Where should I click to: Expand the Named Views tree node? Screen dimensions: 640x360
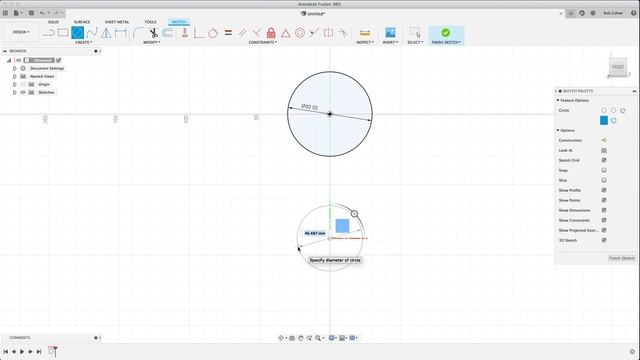click(x=15, y=76)
